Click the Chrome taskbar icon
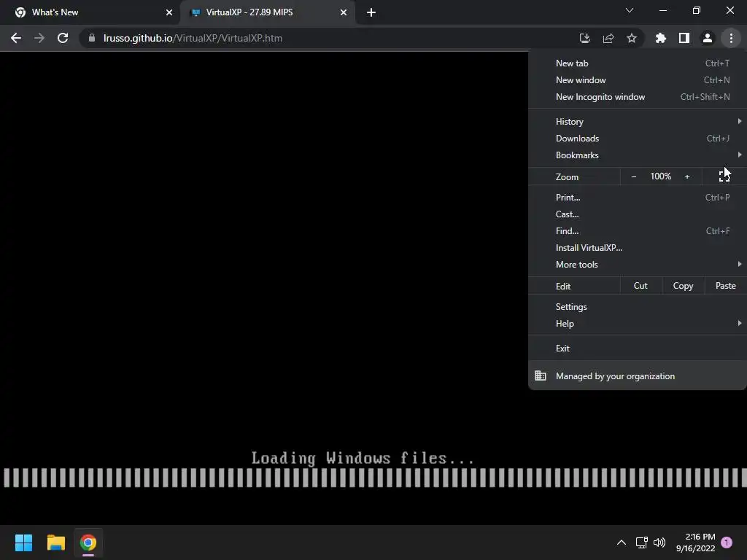Screen dimensions: 747x560 click(x=88, y=542)
